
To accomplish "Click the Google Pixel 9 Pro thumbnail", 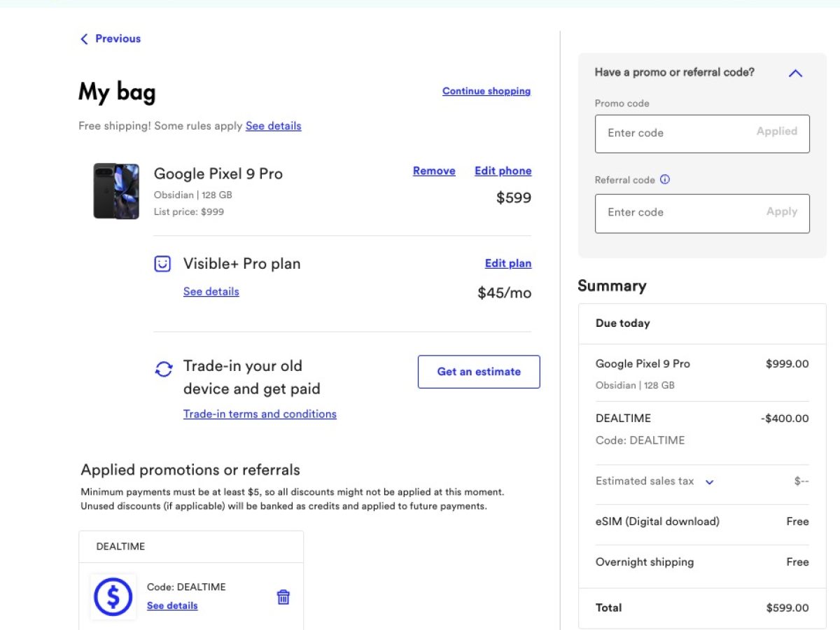I will click(116, 191).
